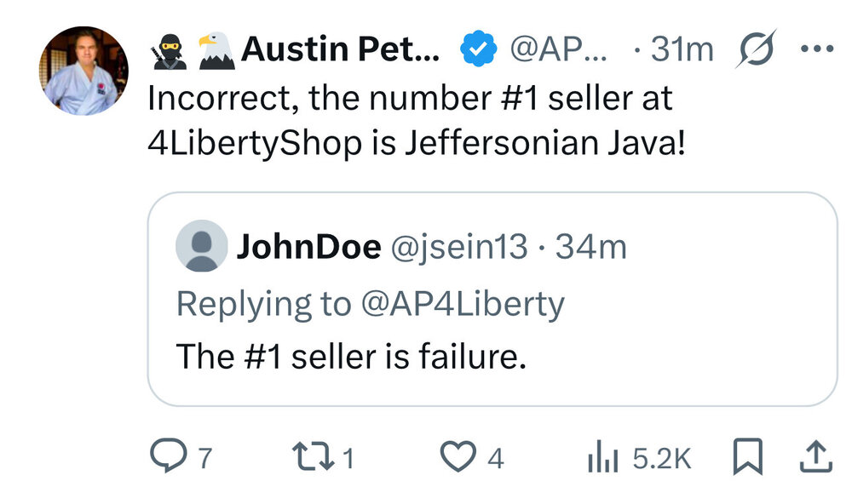Open the Austin Pet... display name
852x504 pixels.
click(340, 51)
